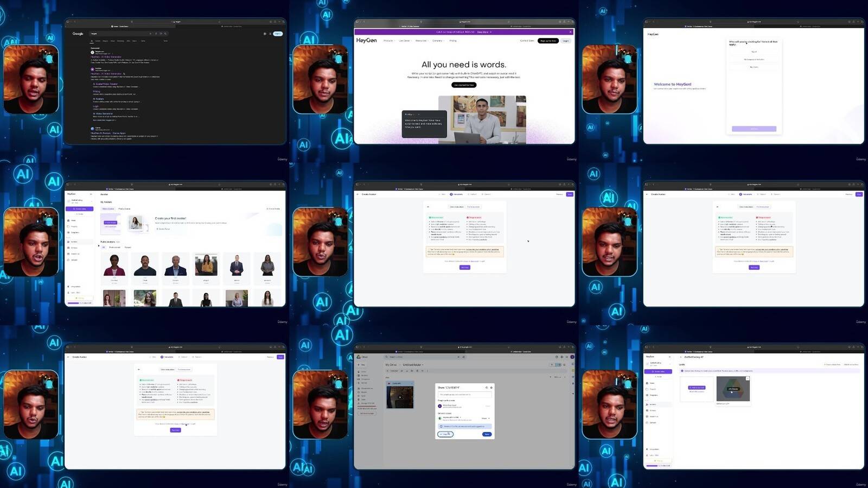Open the Anyone with the link access dropdown
This screenshot has width=868, height=488.
click(452, 417)
